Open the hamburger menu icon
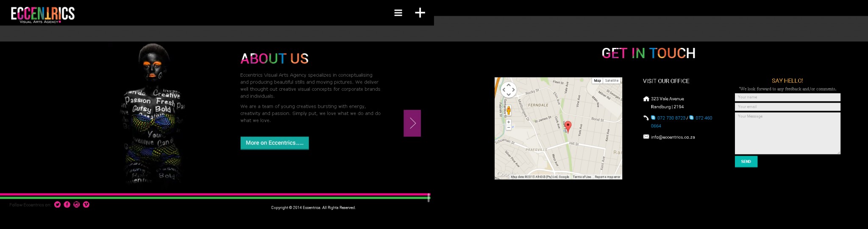 pyautogui.click(x=398, y=13)
